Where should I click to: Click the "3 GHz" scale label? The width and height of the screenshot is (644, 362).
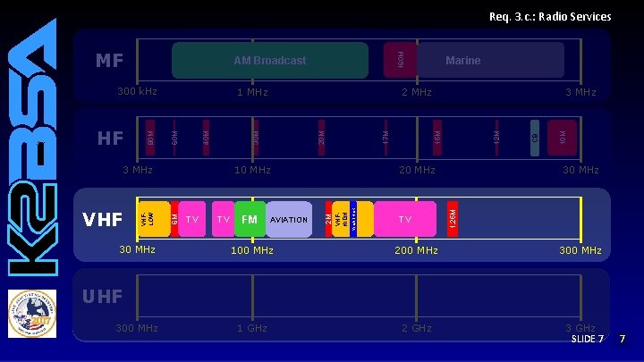[580, 328]
